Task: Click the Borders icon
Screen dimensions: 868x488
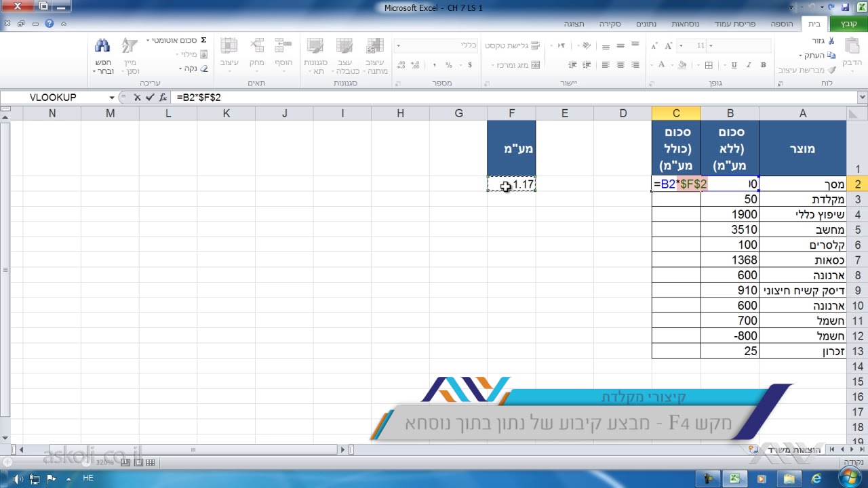Action: (709, 65)
